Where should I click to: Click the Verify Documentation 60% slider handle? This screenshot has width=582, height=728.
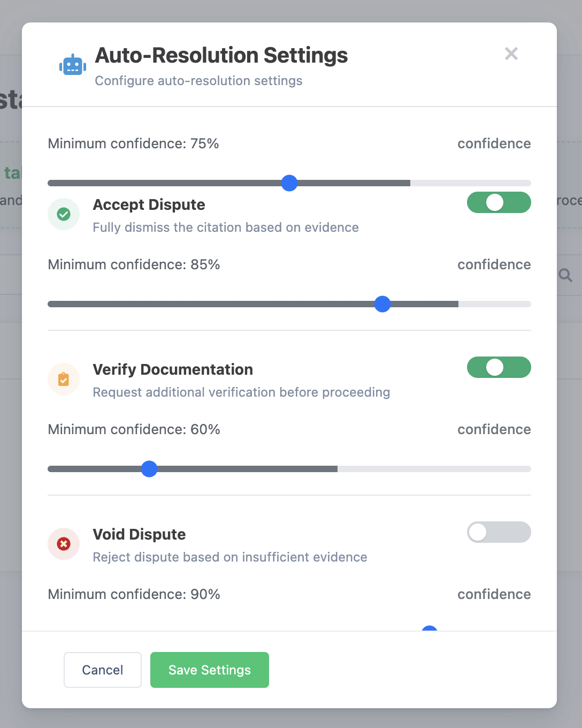(149, 469)
